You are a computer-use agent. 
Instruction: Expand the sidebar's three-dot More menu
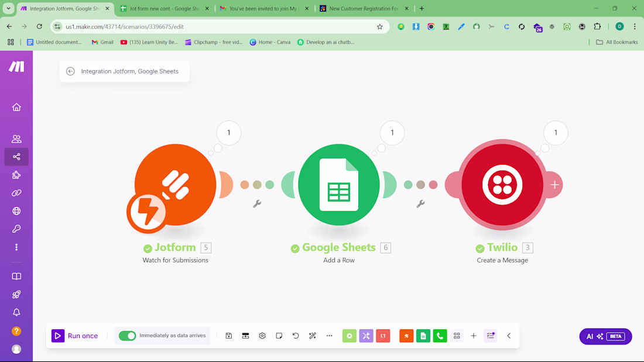click(16, 247)
